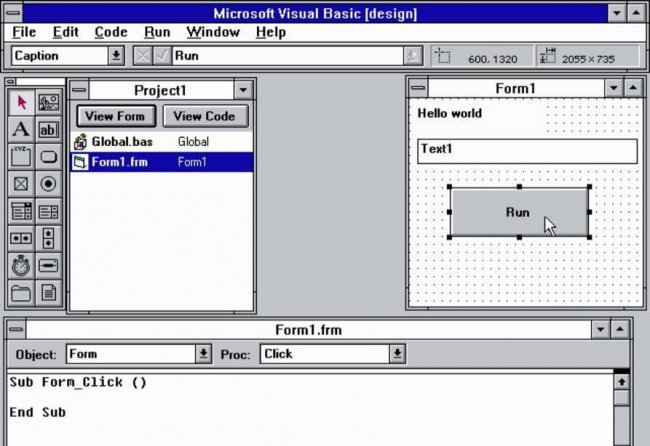The width and height of the screenshot is (650, 446).
Task: Open the property settings dropdown arrow
Action: 412,56
